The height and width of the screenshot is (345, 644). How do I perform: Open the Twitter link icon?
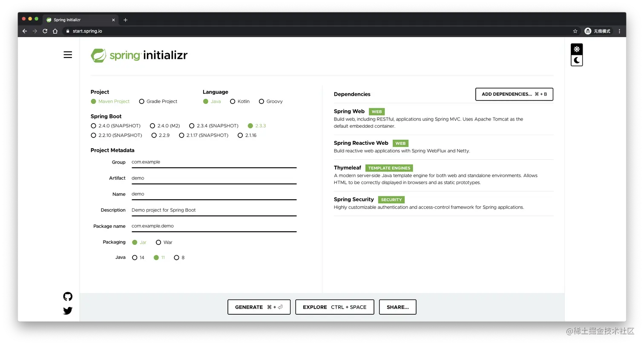[x=68, y=310]
